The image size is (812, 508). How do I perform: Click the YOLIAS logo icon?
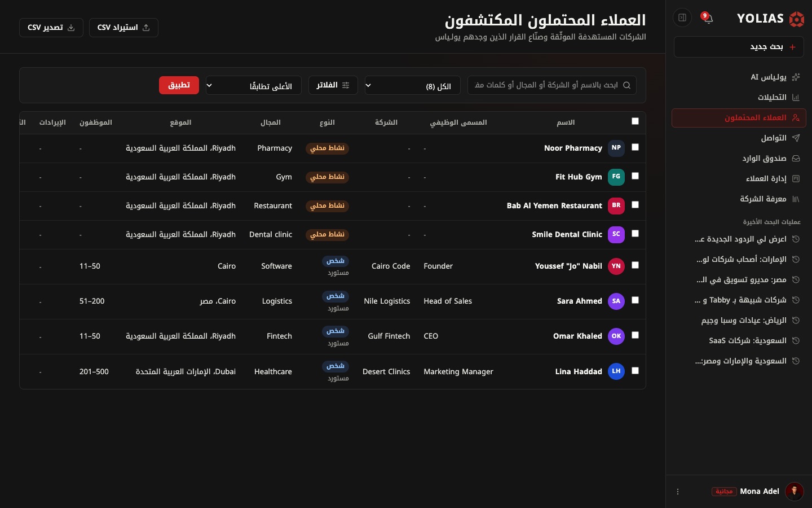pyautogui.click(x=796, y=19)
